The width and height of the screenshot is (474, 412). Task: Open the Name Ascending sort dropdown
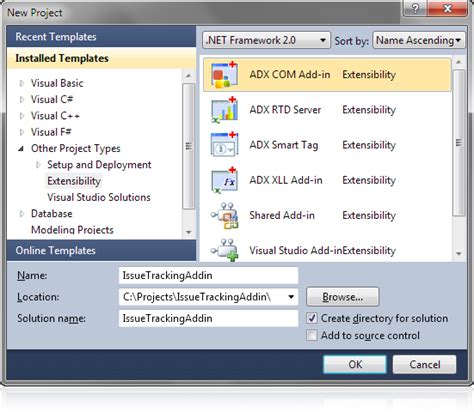pyautogui.click(x=418, y=40)
